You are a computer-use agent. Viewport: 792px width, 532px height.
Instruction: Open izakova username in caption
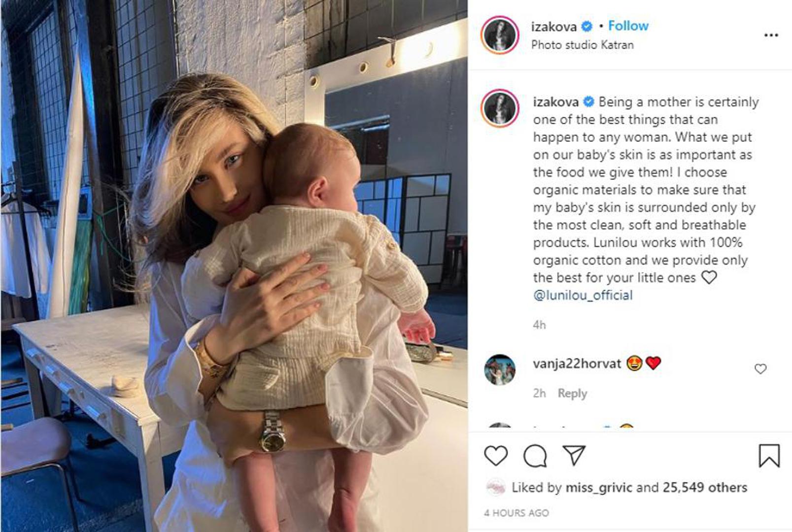(555, 102)
